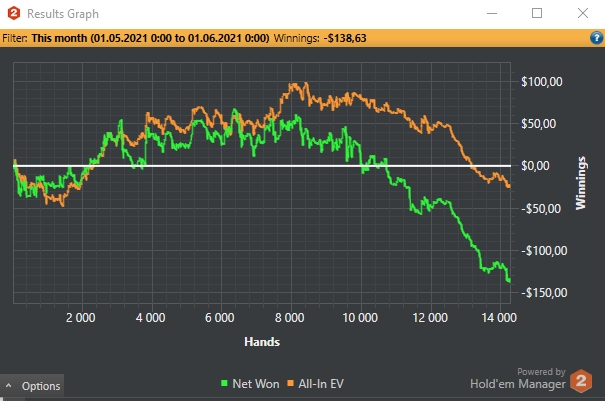Toggle the Net Won green legend swatch
605x401 pixels.
pos(224,383)
